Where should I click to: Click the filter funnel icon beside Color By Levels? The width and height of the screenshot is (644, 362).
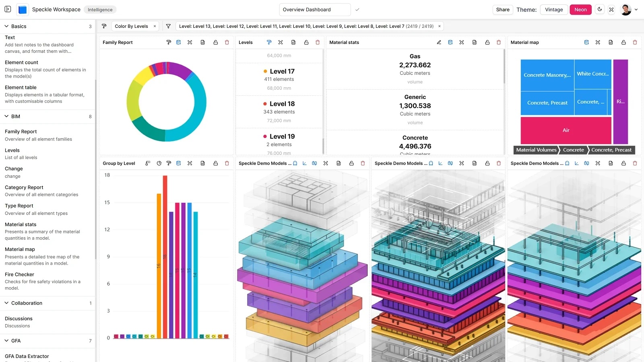pos(168,26)
